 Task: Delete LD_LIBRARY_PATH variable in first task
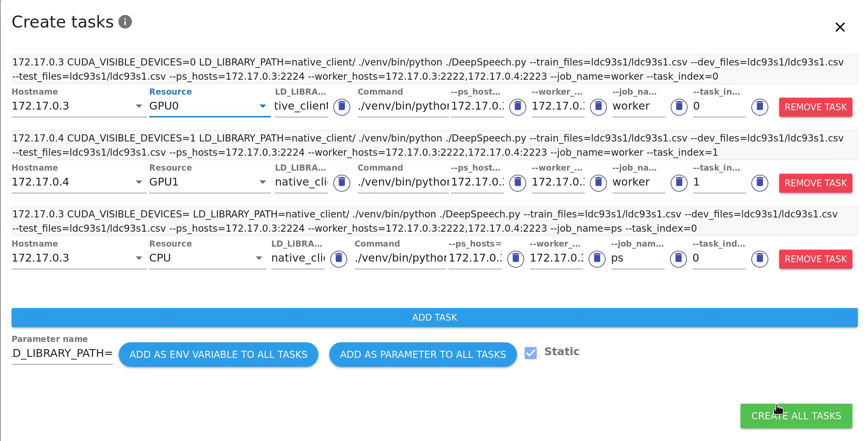(x=341, y=107)
